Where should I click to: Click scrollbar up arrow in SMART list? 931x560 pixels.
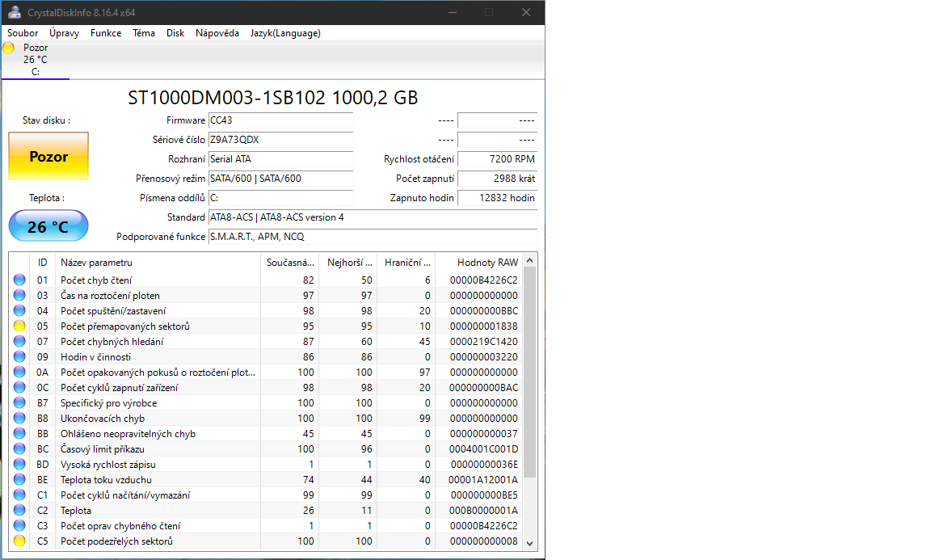(x=530, y=261)
